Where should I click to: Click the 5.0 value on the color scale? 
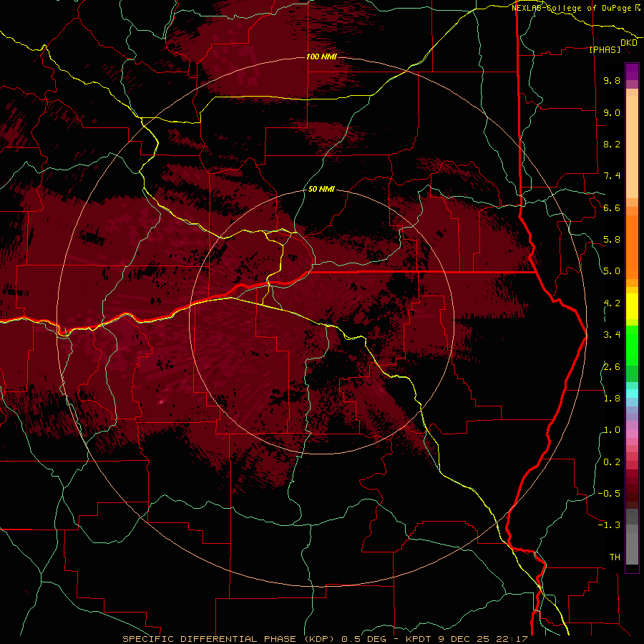[x=612, y=271]
